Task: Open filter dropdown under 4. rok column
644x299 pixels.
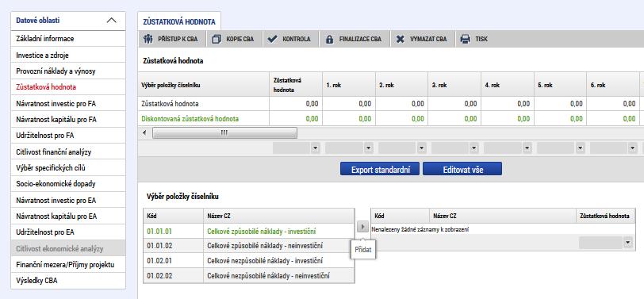Action: [x=527, y=148]
